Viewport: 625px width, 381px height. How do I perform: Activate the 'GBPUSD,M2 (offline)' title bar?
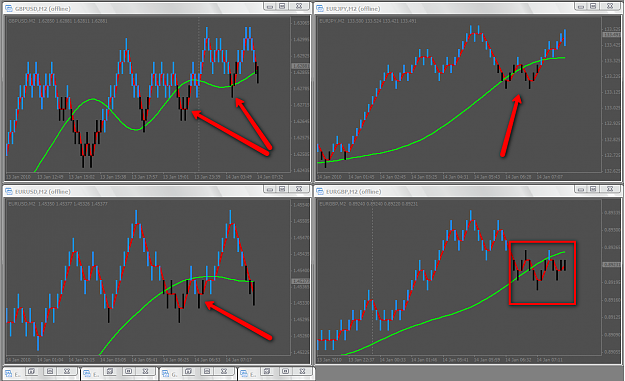tap(157, 8)
